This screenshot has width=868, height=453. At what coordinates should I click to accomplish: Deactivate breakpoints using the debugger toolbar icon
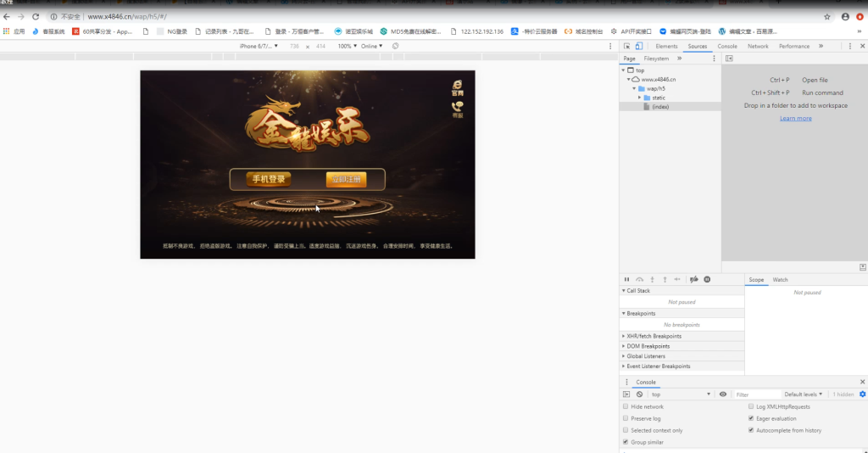click(693, 280)
